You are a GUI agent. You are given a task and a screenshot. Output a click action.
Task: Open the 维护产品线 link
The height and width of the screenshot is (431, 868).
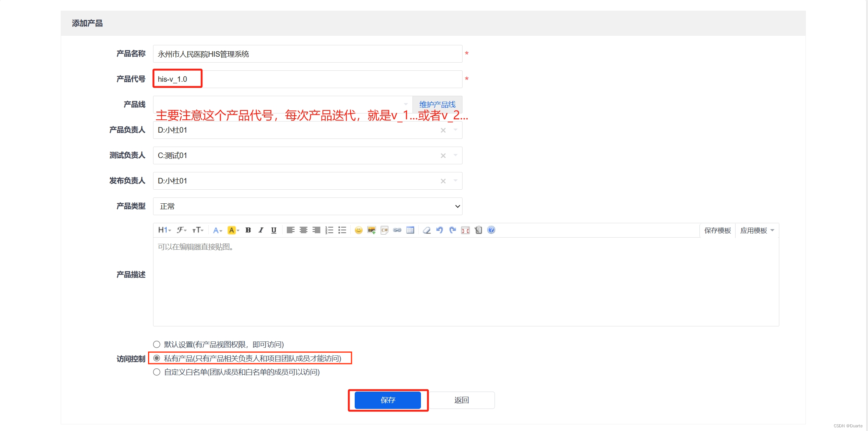[x=437, y=105]
